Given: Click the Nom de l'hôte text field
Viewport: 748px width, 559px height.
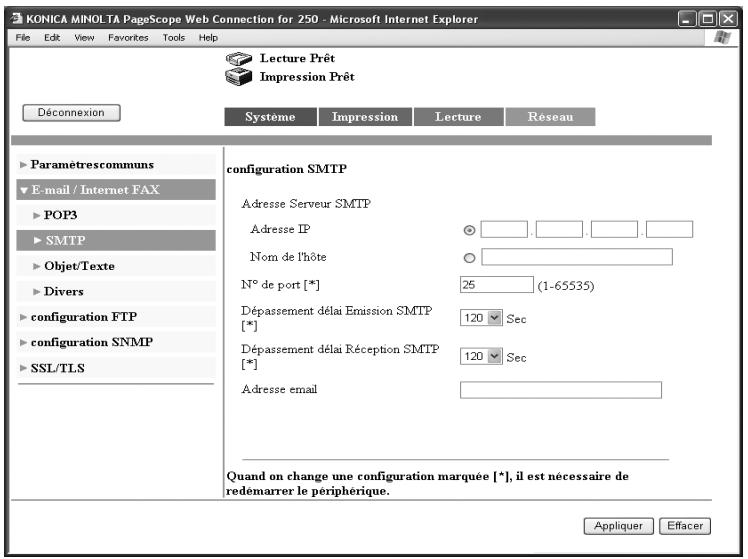Looking at the screenshot, I should [x=577, y=257].
